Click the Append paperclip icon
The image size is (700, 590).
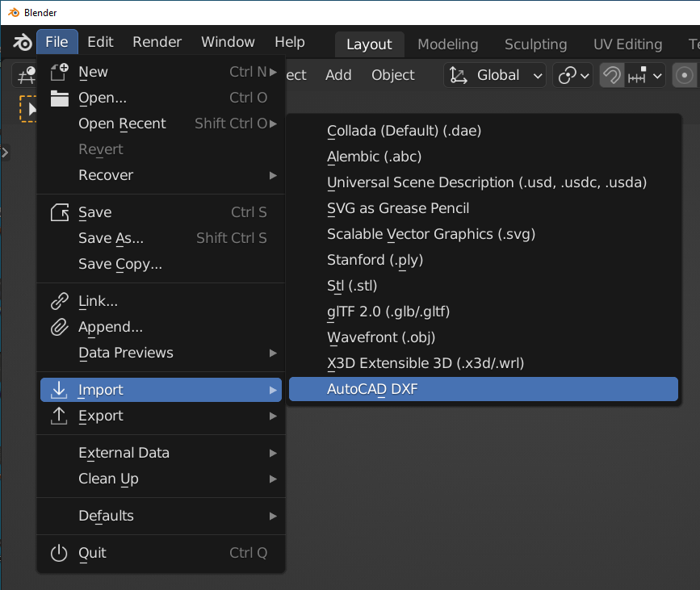[x=59, y=327]
